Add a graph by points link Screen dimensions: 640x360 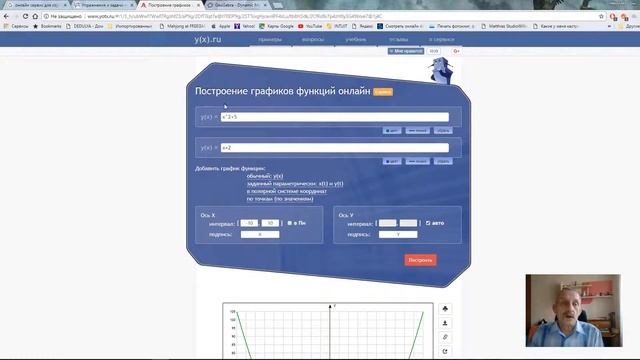pos(280,199)
